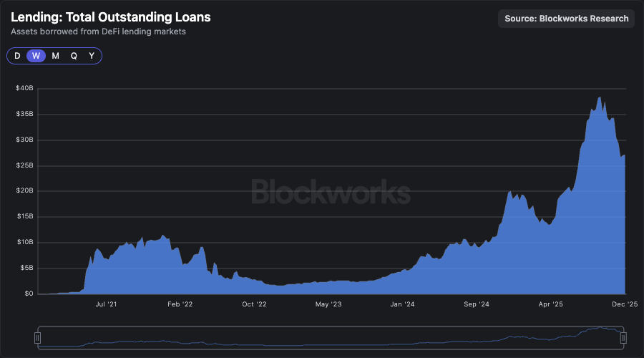Click the $0 y-axis label

[29, 294]
